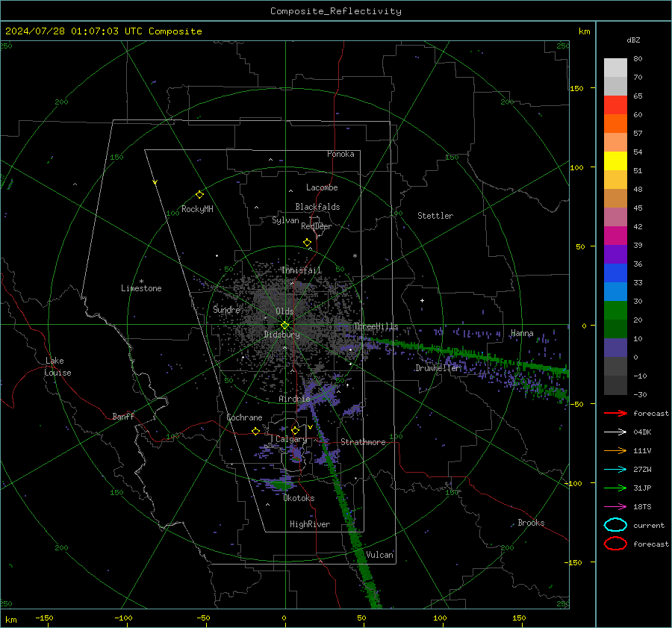Screen dimensions: 672x628
Task: Select the yellow diamond marker below RedDeer
Action: click(x=308, y=243)
